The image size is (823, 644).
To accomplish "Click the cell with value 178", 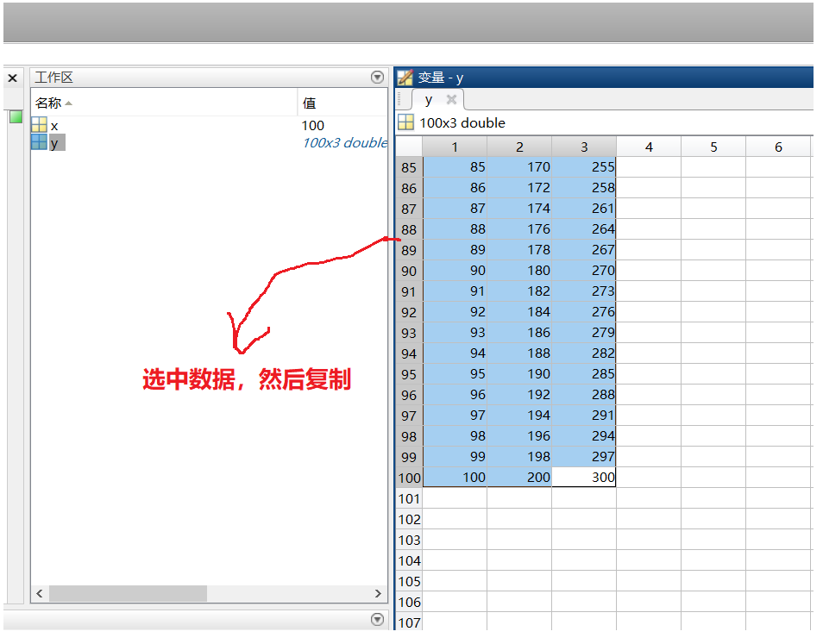I will pyautogui.click(x=519, y=250).
